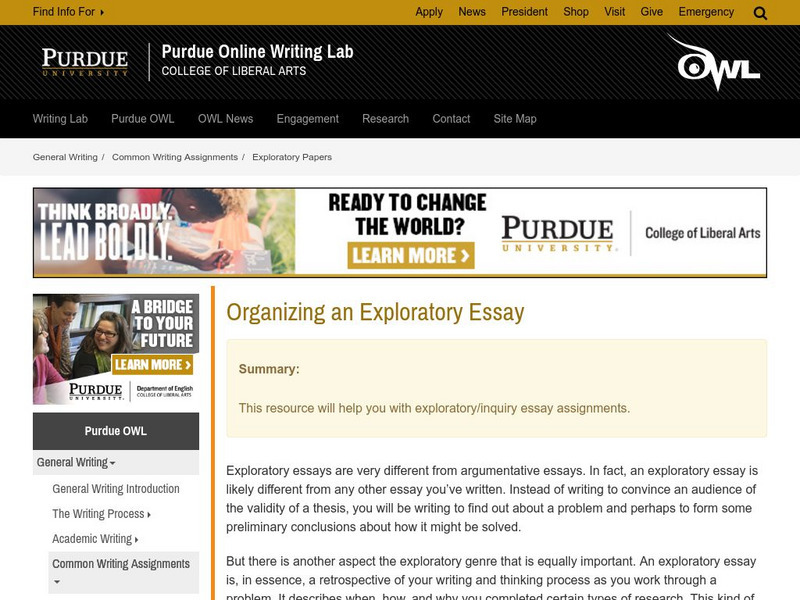800x600 pixels.
Task: Expand the Academic Writing sidebar item
Action: tap(95, 539)
